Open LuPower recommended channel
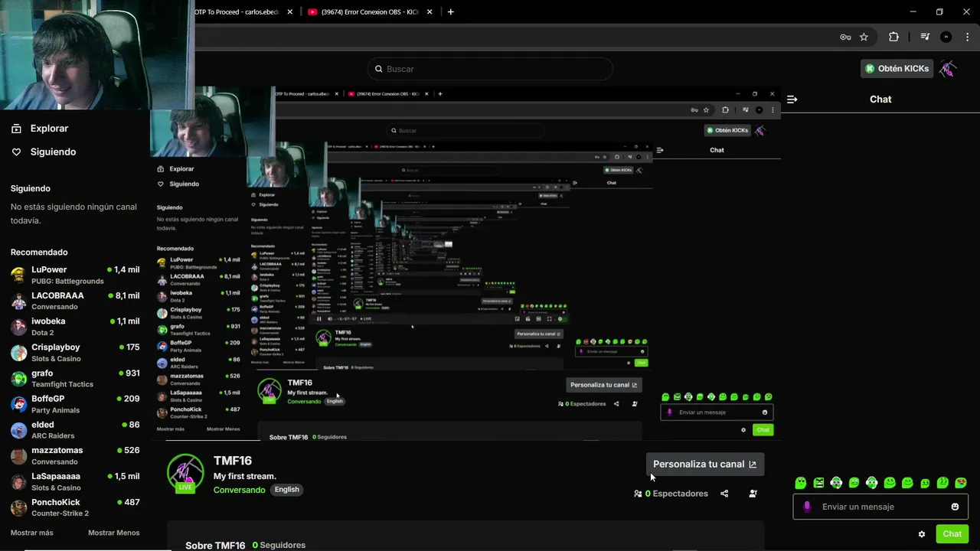This screenshot has width=980, height=551. (75, 275)
